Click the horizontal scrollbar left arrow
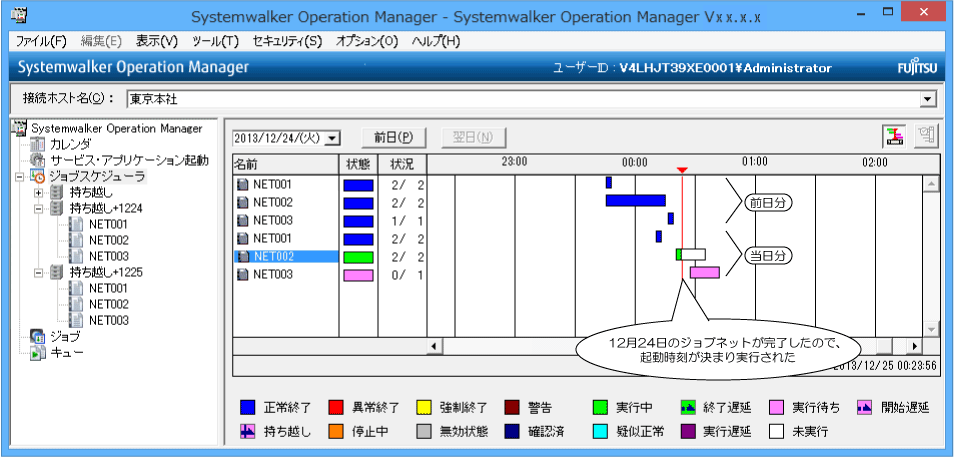Image resolution: width=954 pixels, height=457 pixels. (434, 346)
